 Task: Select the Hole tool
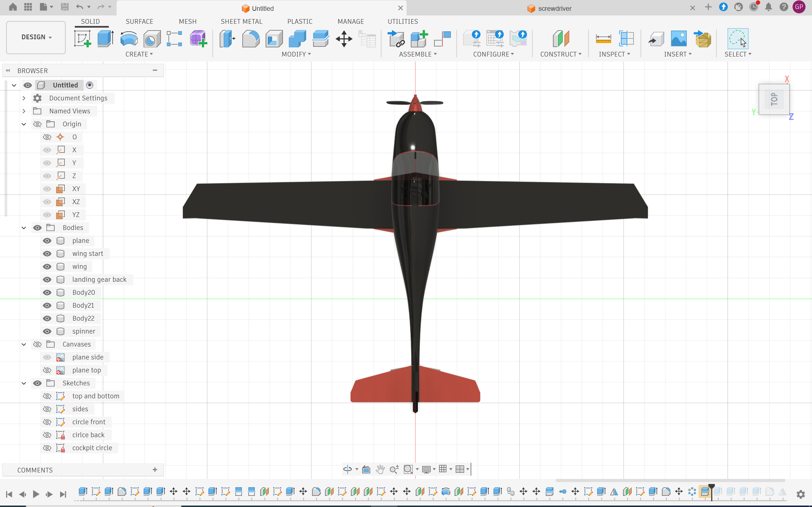(x=152, y=39)
